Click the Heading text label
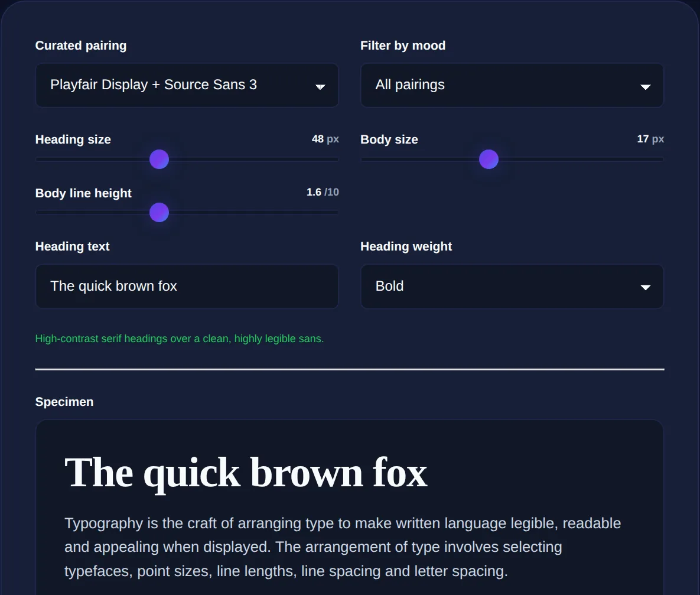The image size is (700, 595). click(x=72, y=246)
